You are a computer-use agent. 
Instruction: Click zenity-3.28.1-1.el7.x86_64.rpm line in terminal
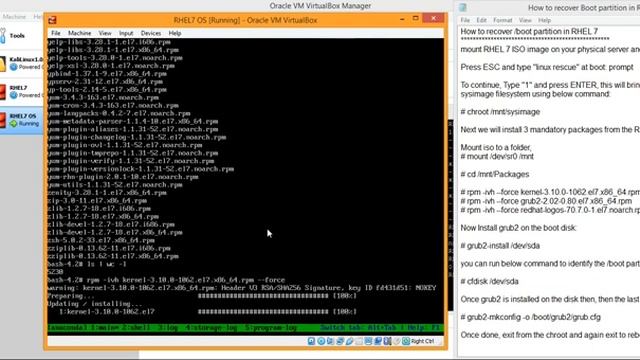click(x=107, y=193)
